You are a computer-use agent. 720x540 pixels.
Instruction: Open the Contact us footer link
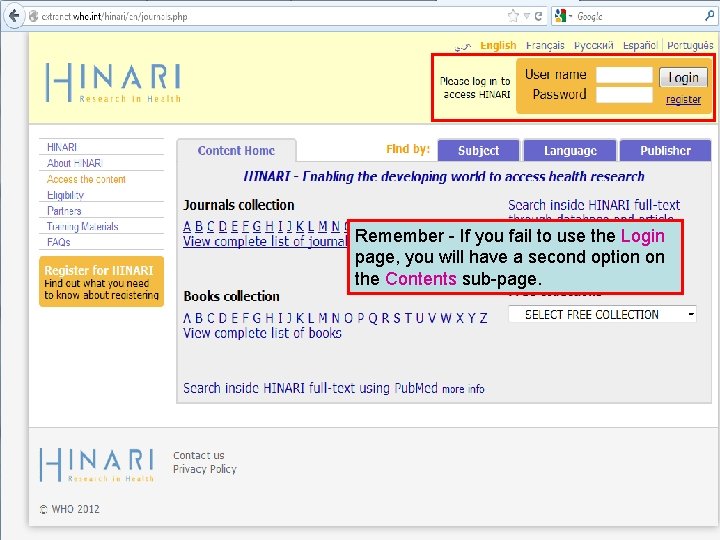pos(199,455)
